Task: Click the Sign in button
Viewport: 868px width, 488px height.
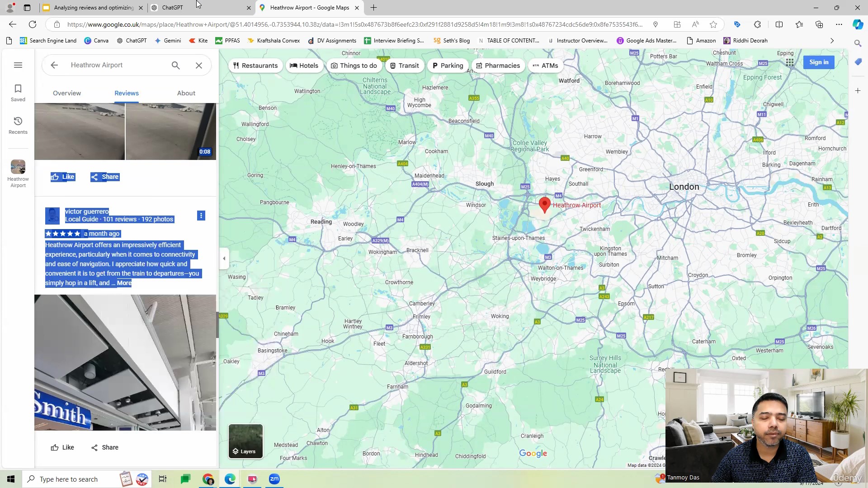Action: pyautogui.click(x=819, y=62)
